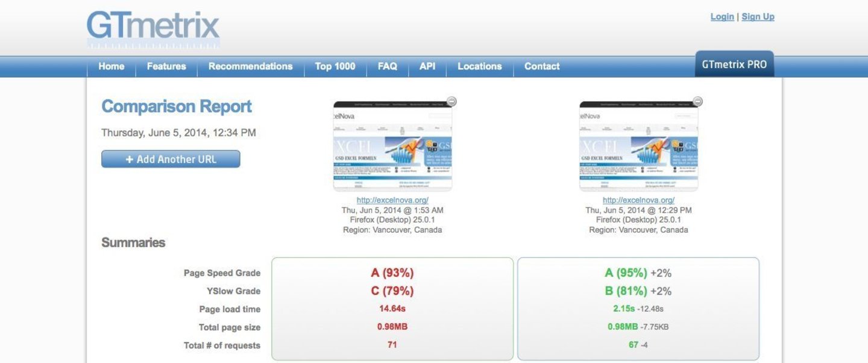The width and height of the screenshot is (868, 363).
Task: Click the green '0.98MB' page size value
Action: [x=623, y=327]
